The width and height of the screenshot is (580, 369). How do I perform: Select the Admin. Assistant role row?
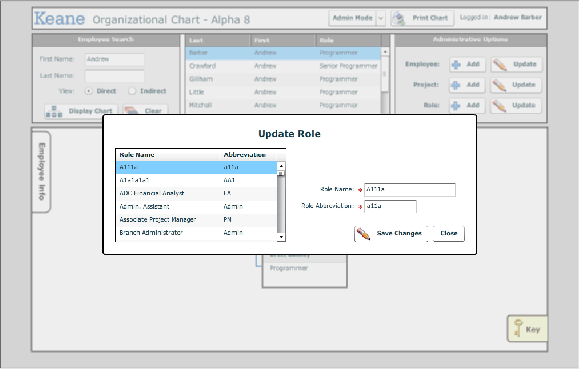(x=196, y=207)
